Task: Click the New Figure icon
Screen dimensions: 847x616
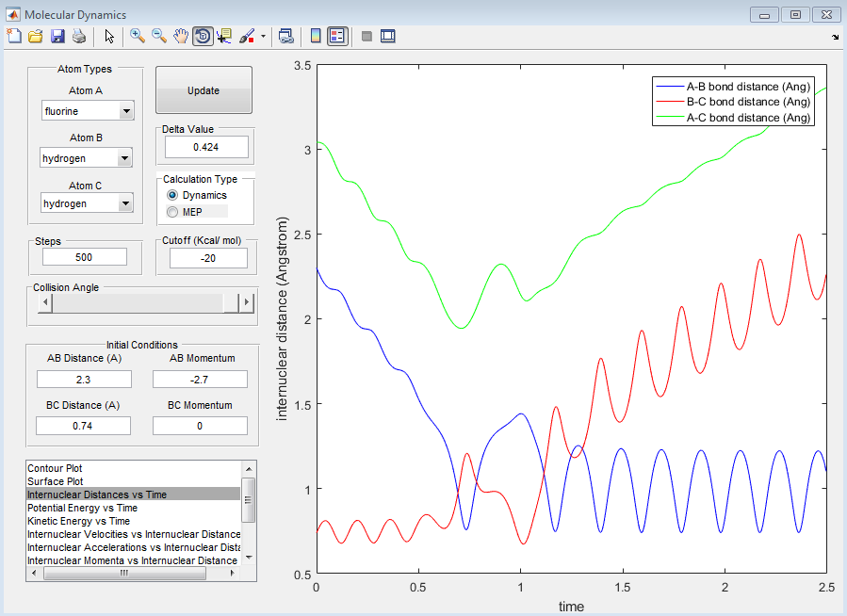Action: point(14,36)
